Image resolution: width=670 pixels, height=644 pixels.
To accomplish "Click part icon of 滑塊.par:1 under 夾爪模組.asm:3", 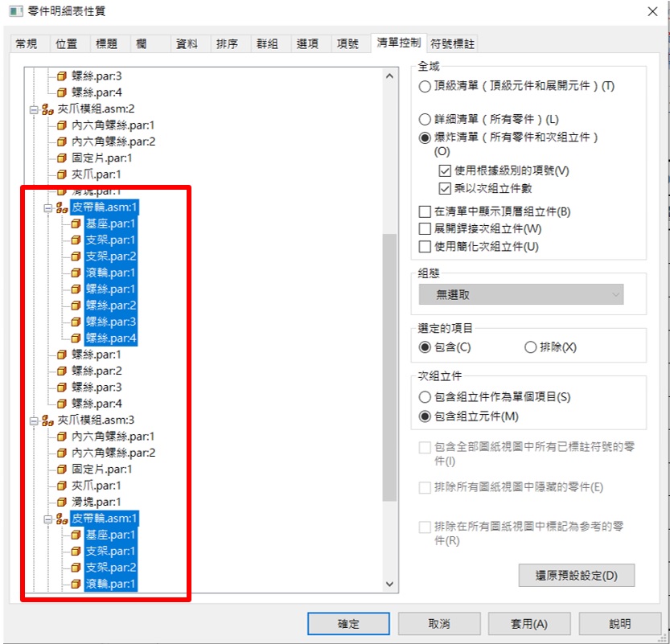I will tap(62, 502).
